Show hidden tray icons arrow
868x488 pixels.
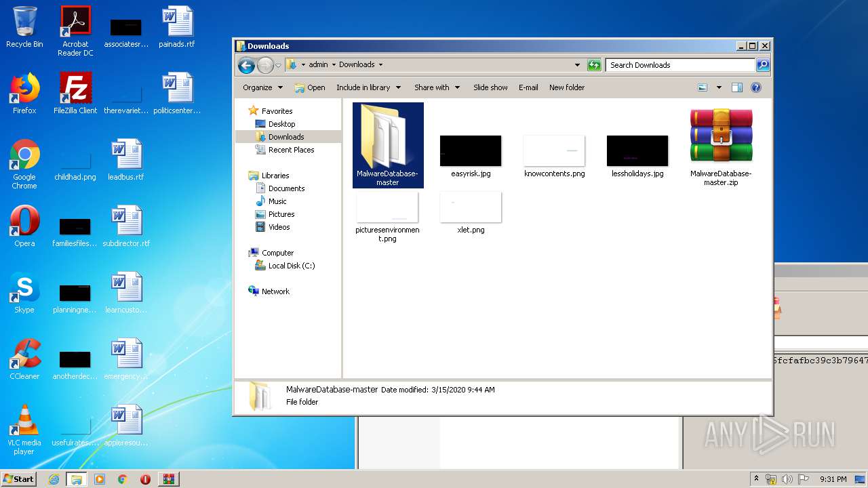[x=756, y=479]
